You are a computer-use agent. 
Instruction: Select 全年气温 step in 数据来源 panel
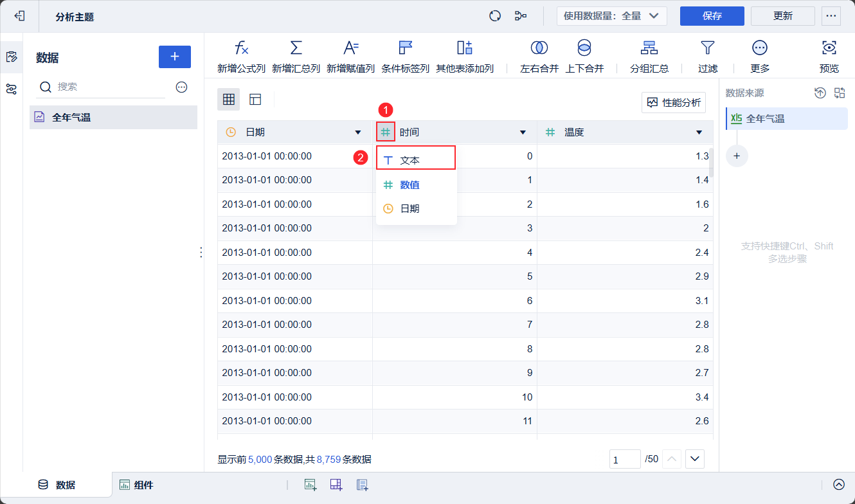pyautogui.click(x=787, y=118)
